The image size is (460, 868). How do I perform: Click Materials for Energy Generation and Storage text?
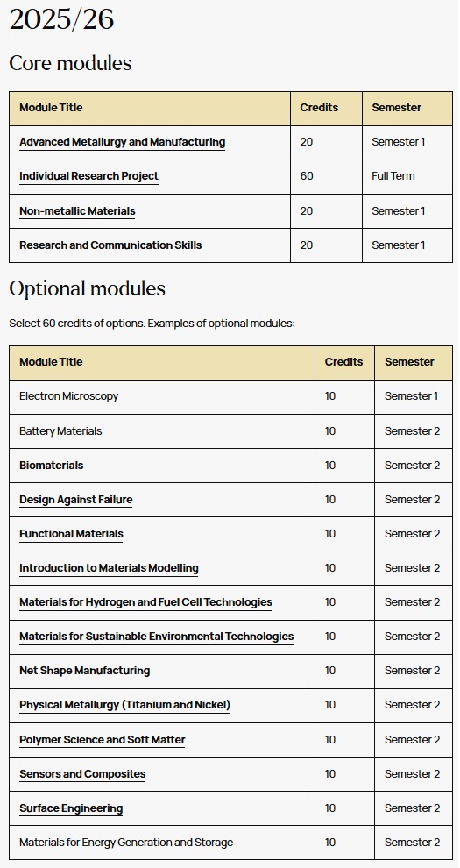[126, 843]
